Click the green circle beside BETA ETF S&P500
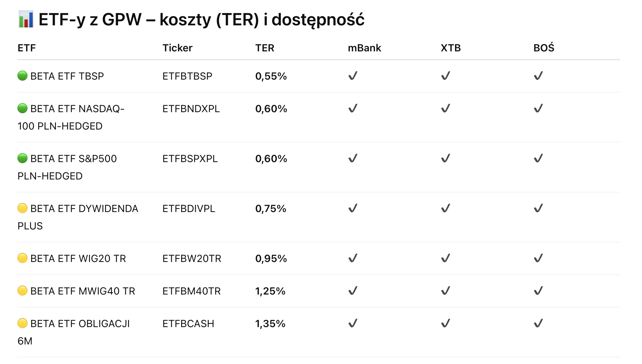This screenshot has height=364, width=642. tap(22, 158)
